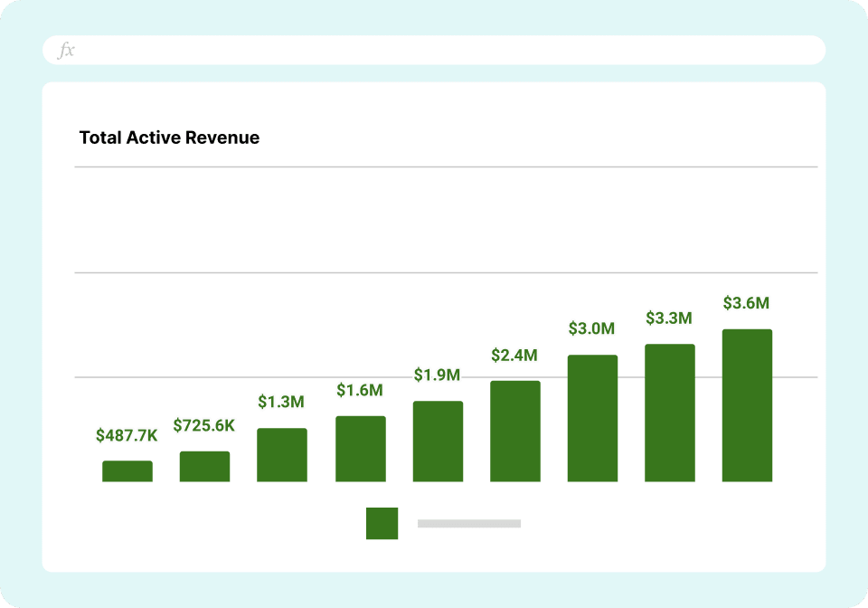Viewport: 868px width, 608px height.
Task: Click the bar labeled $1.3M
Action: [x=282, y=455]
